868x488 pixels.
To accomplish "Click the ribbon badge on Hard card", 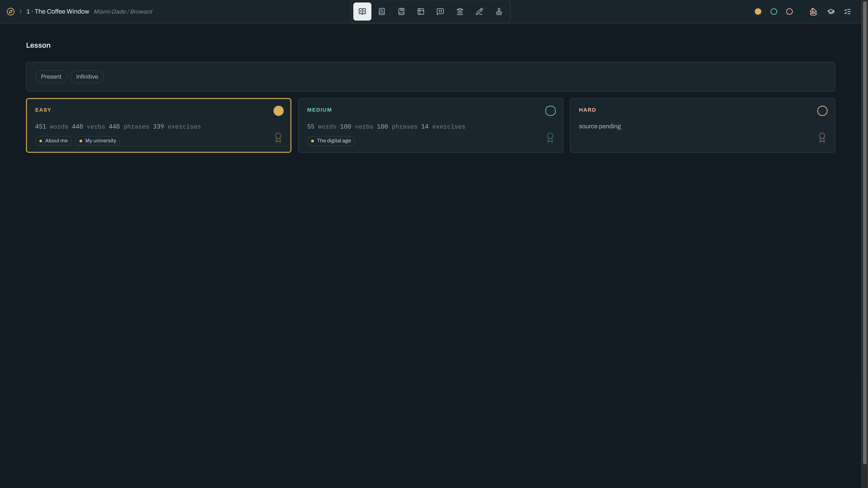I will click(822, 138).
